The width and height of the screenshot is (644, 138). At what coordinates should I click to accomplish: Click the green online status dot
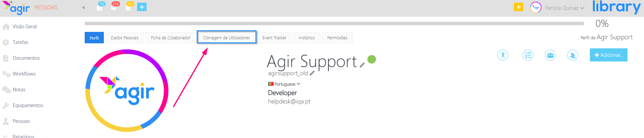tap(372, 59)
